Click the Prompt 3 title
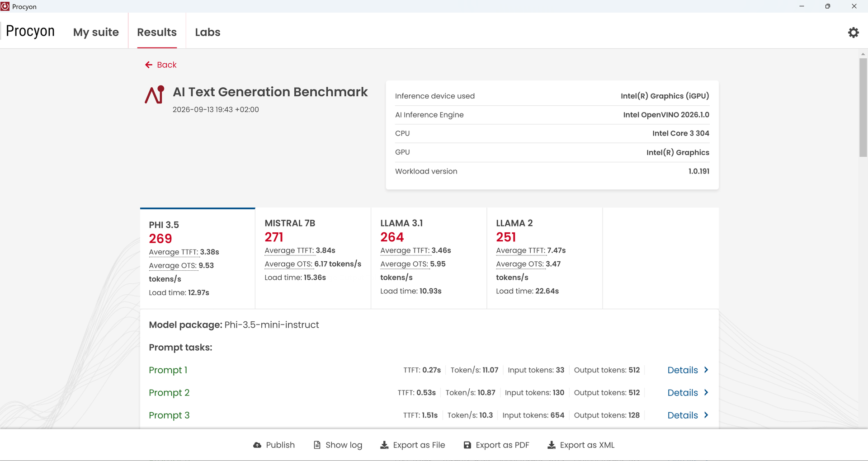The height and width of the screenshot is (461, 868). [169, 415]
